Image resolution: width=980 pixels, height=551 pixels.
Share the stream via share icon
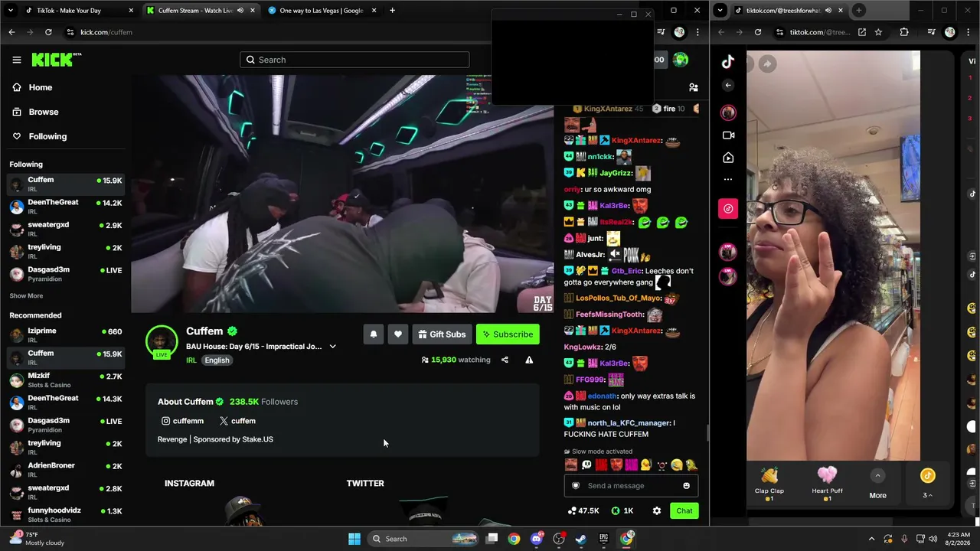pyautogui.click(x=505, y=360)
